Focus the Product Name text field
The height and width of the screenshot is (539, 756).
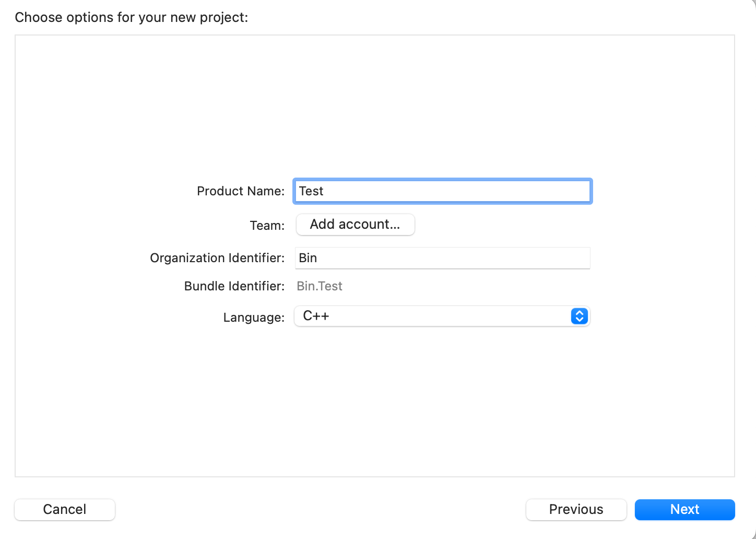pyautogui.click(x=442, y=191)
